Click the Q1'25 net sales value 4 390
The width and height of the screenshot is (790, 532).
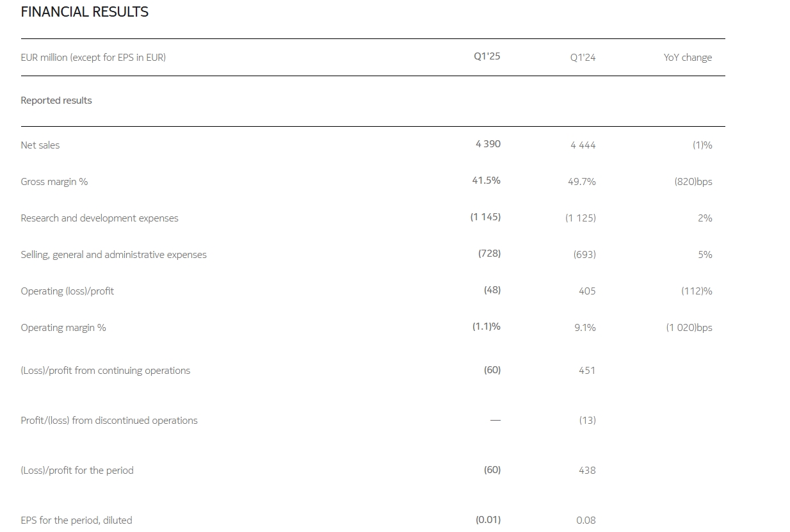click(488, 144)
